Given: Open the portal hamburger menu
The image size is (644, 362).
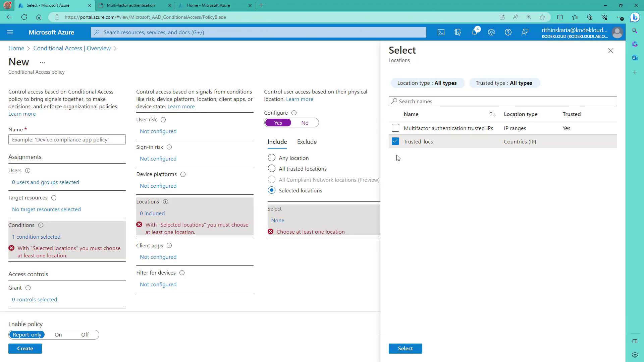Looking at the screenshot, I should pyautogui.click(x=10, y=32).
